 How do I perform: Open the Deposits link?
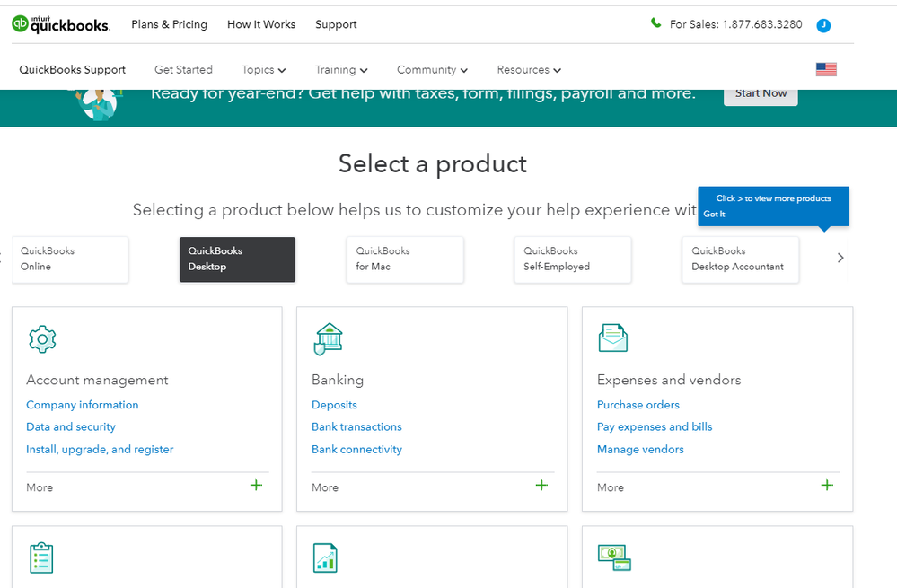pos(334,405)
